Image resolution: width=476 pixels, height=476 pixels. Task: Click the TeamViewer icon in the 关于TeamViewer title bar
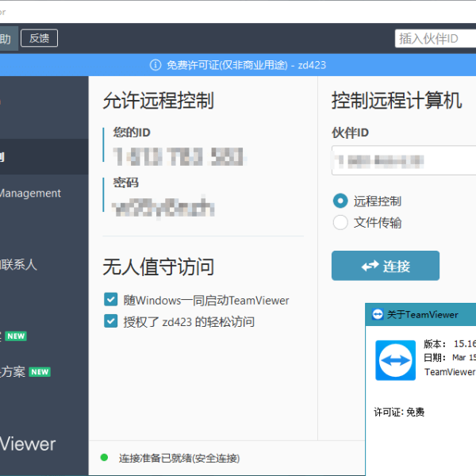378,314
